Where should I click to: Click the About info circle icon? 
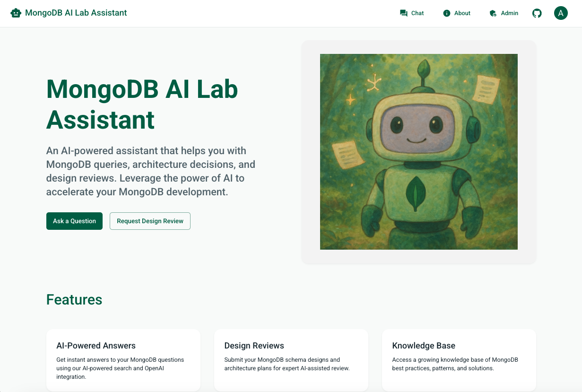click(x=447, y=13)
